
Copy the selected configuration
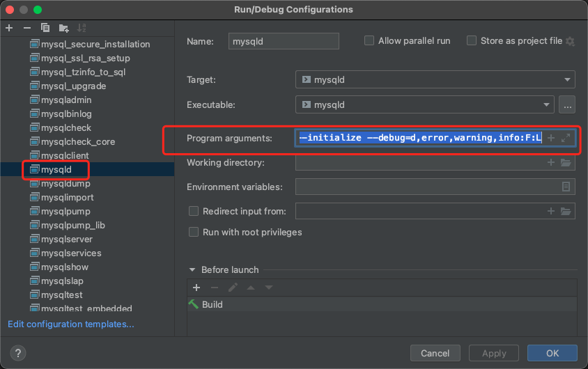click(x=45, y=28)
